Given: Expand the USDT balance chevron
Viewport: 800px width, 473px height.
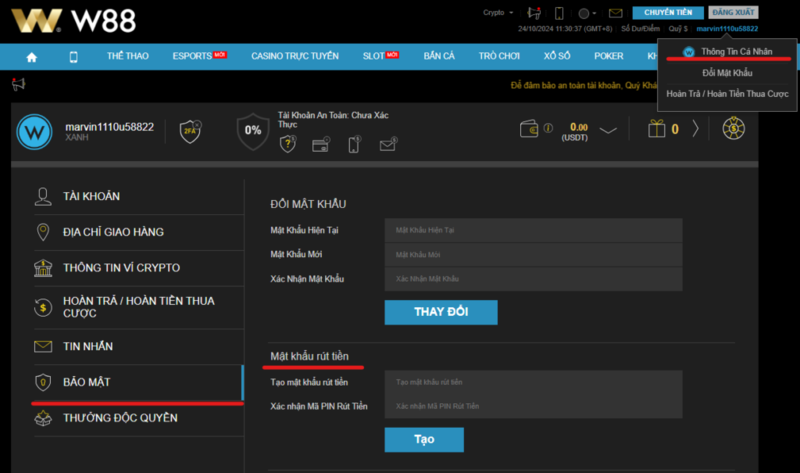Looking at the screenshot, I should tap(608, 129).
